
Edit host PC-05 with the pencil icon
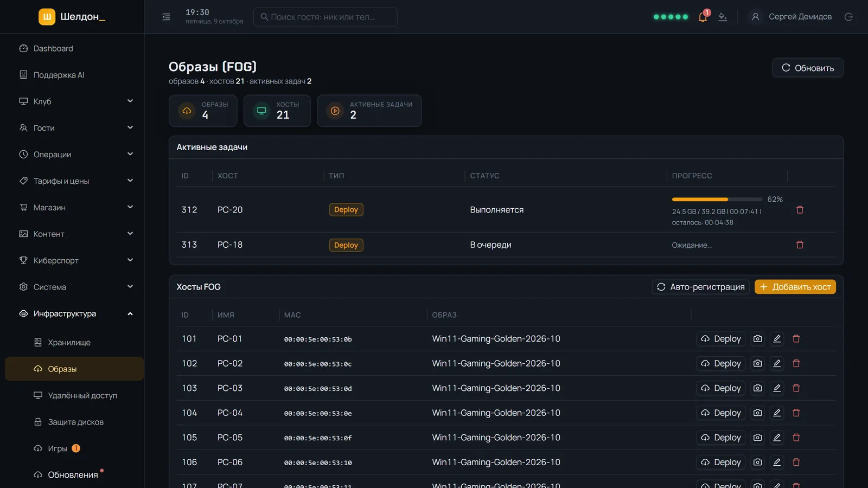[777, 438]
